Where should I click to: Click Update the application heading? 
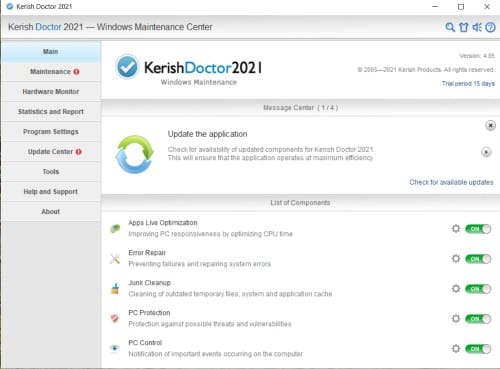pos(207,134)
